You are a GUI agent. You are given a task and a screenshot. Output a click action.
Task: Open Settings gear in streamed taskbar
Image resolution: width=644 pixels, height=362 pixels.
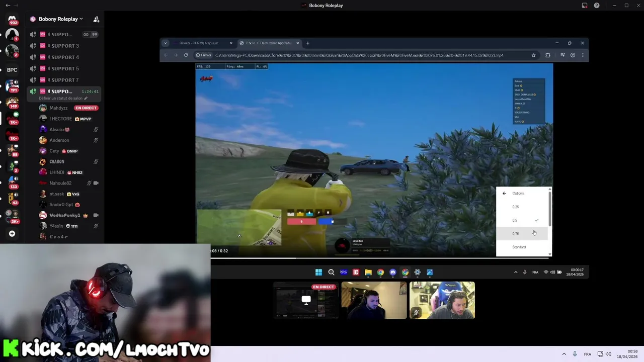coord(417,273)
